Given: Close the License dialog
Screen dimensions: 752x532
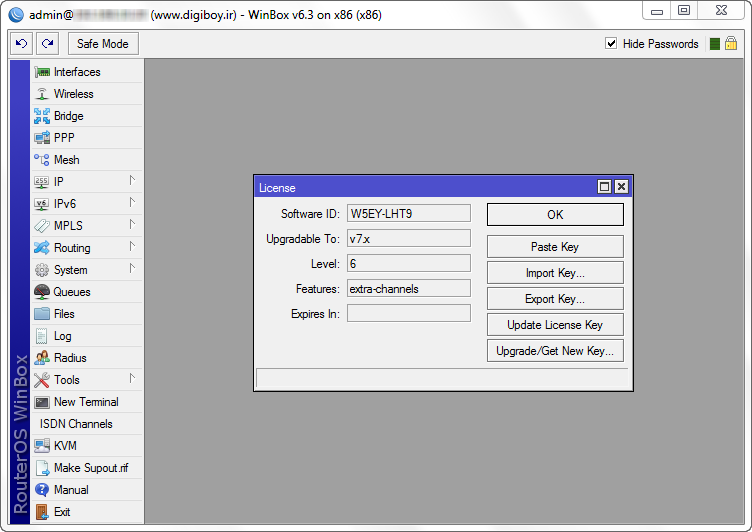Looking at the screenshot, I should (622, 187).
